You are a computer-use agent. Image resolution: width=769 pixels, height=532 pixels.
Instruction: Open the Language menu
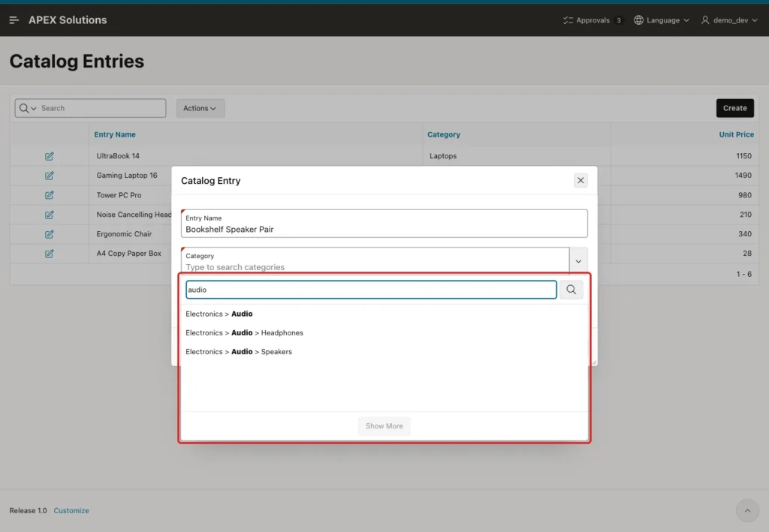(662, 20)
